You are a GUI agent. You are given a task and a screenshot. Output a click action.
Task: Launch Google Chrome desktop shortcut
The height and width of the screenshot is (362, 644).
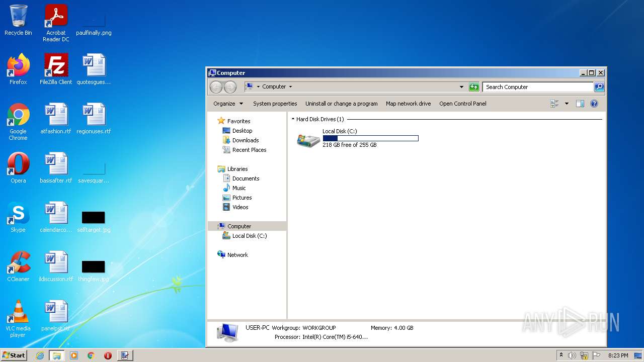click(18, 122)
